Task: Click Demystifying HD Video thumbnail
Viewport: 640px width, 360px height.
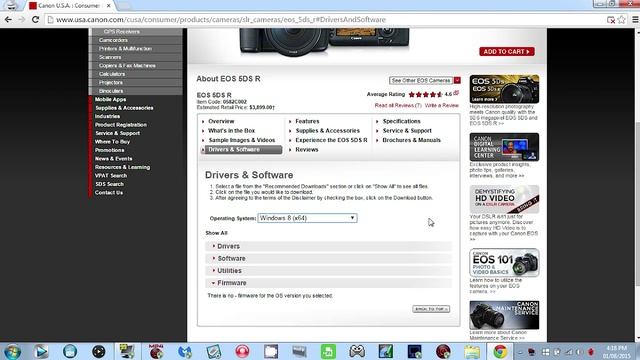Action: click(504, 199)
